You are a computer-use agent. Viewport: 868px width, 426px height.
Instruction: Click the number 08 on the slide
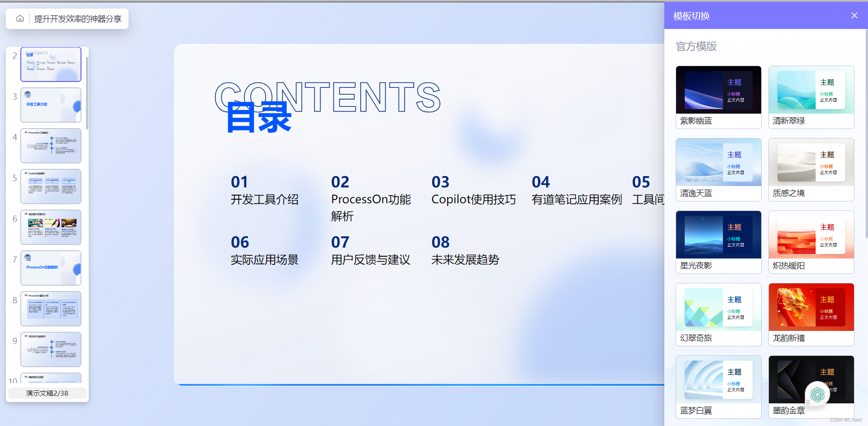(x=440, y=242)
